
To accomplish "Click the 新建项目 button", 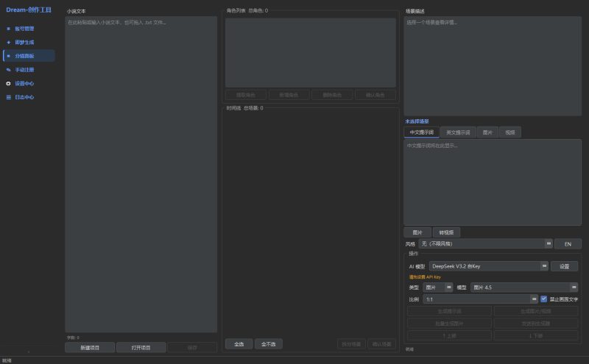I will click(x=89, y=347).
